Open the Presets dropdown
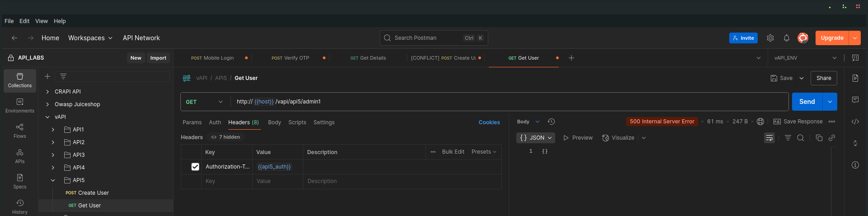Image resolution: width=868 pixels, height=216 pixels. point(484,152)
